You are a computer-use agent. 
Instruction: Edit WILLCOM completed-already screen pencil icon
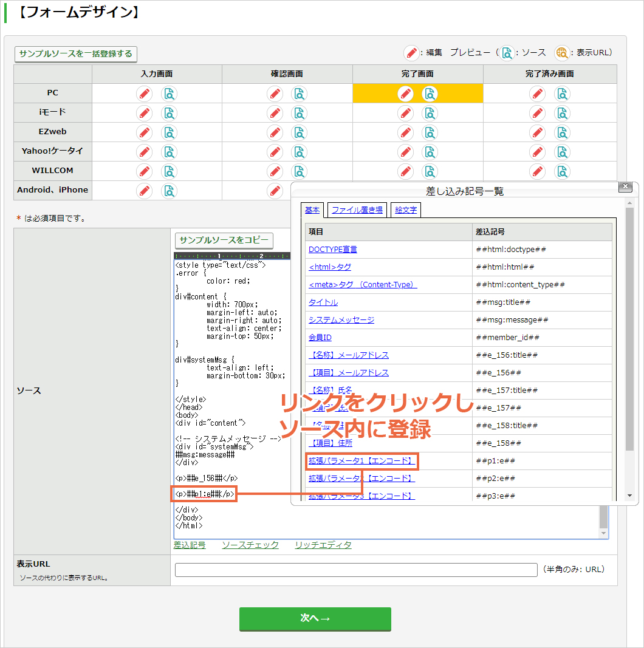(537, 171)
